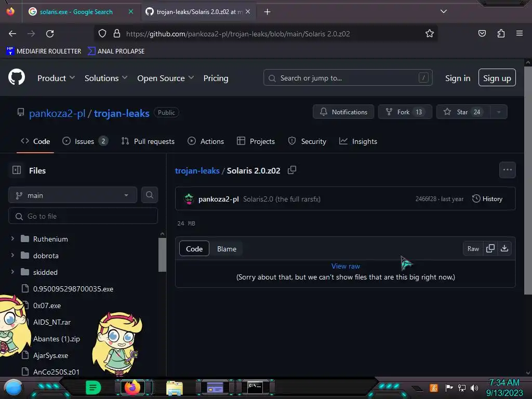Open the View raw link

345,266
